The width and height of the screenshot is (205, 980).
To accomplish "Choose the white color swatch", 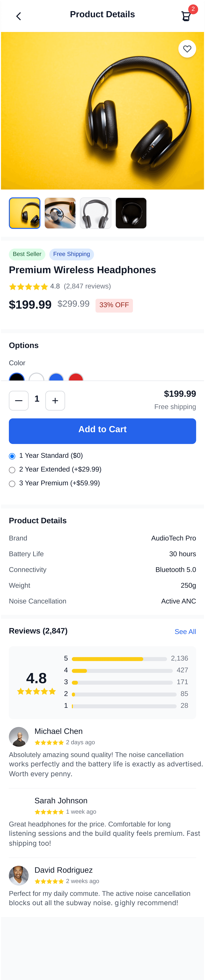I will point(37,377).
